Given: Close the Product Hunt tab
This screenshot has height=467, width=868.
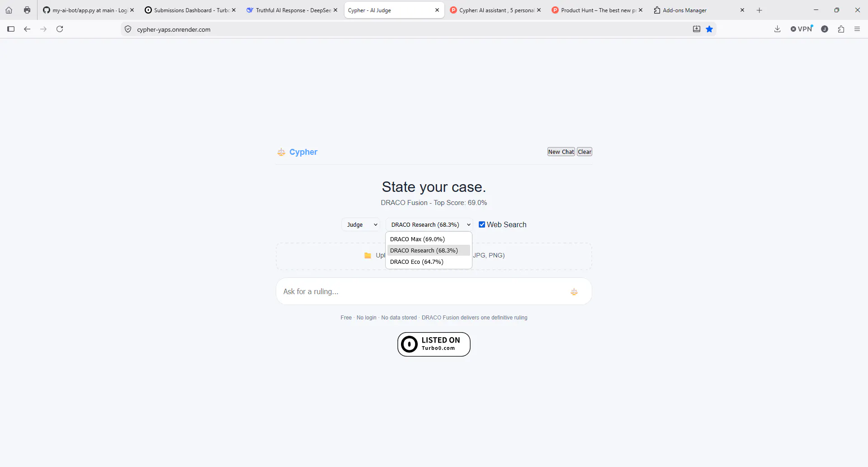Looking at the screenshot, I should point(641,10).
